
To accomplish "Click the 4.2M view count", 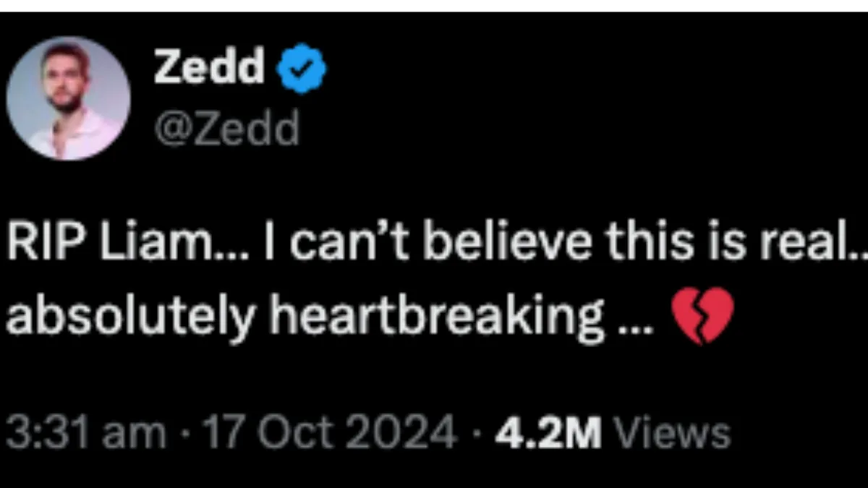I will (548, 433).
